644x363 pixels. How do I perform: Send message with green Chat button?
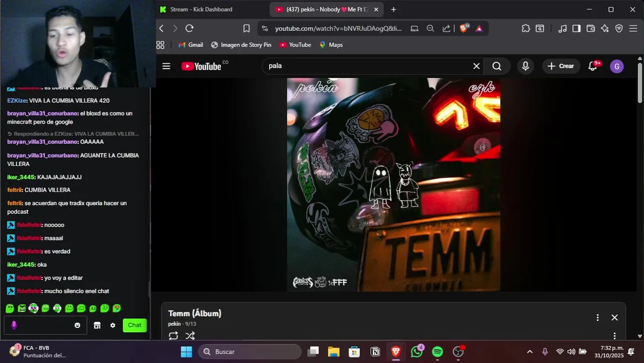[135, 325]
